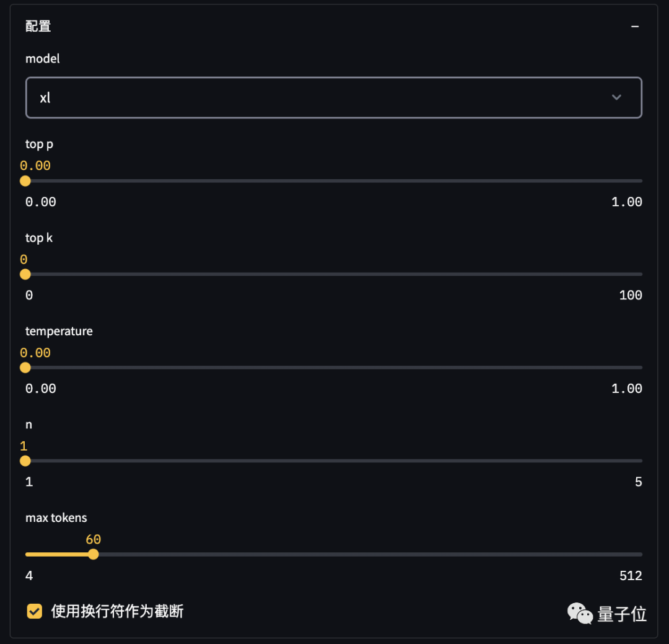Click the model field label
This screenshot has width=669, height=644.
[42, 58]
